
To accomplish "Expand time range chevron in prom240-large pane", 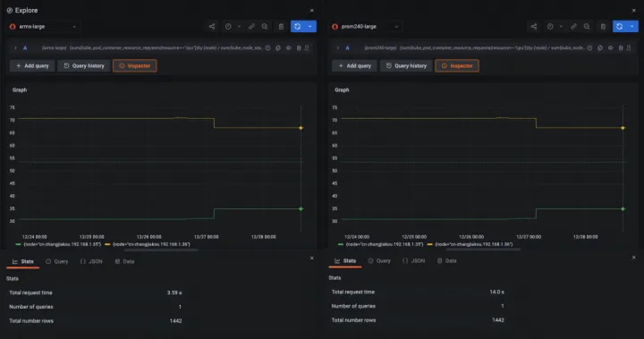I will coord(561,27).
